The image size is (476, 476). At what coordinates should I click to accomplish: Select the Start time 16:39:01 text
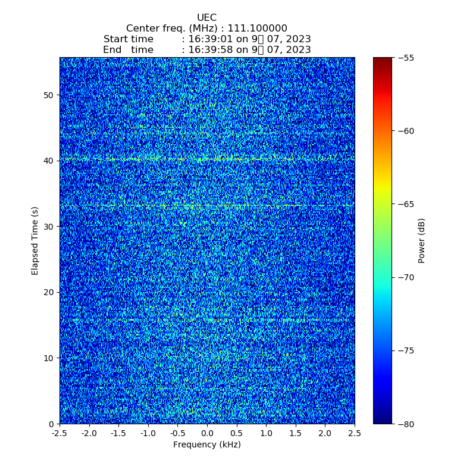(x=206, y=39)
